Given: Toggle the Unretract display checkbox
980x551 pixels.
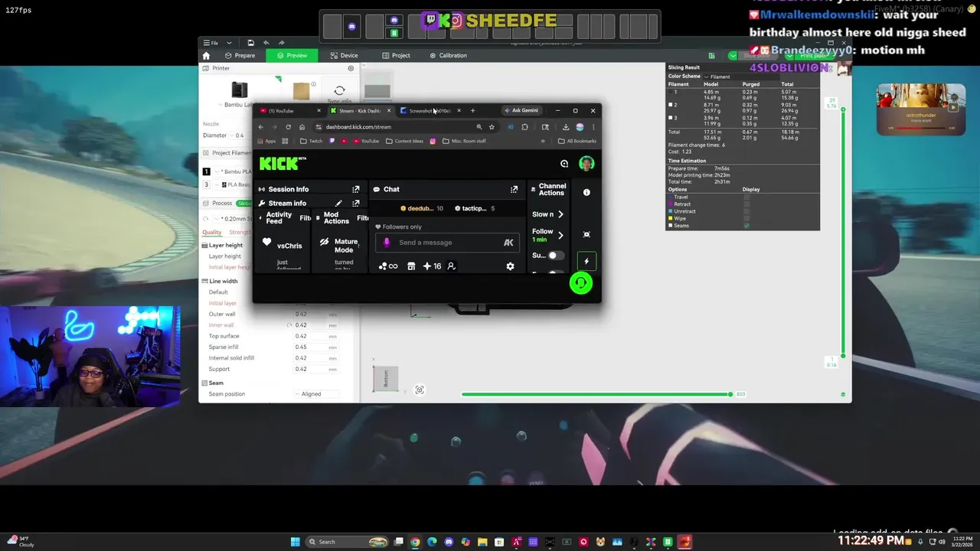Looking at the screenshot, I should pyautogui.click(x=746, y=211).
